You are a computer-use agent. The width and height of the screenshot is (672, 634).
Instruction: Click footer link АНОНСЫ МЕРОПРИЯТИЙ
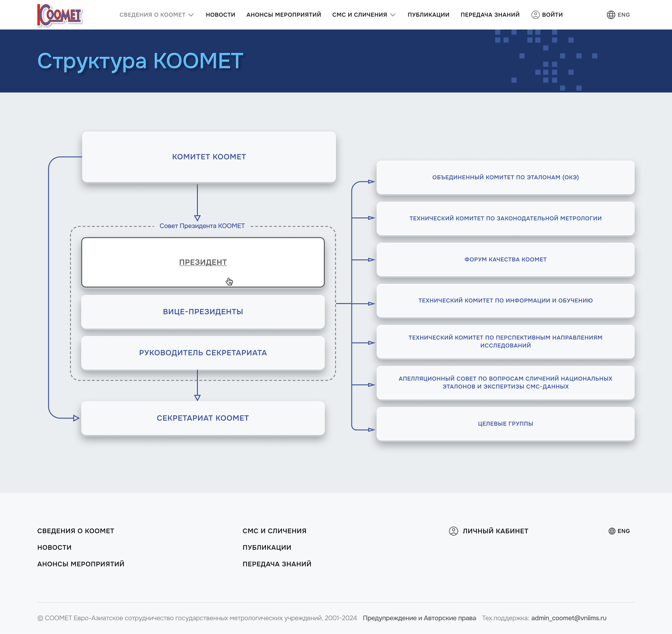point(81,564)
